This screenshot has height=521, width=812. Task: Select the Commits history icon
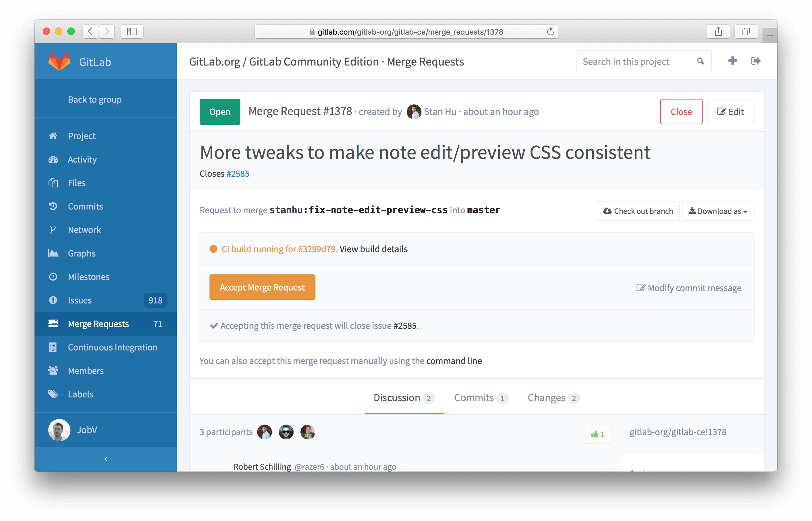54,206
